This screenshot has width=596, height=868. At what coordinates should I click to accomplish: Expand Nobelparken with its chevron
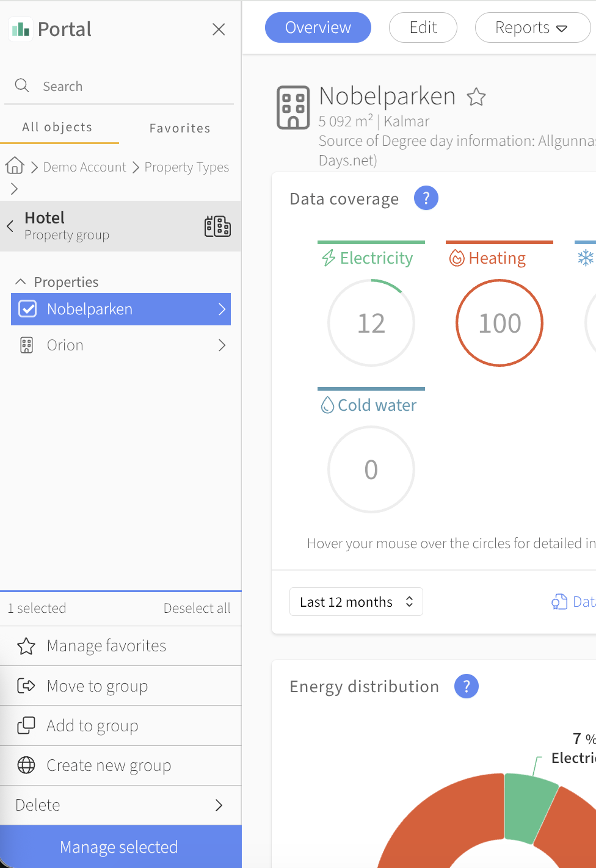point(222,309)
